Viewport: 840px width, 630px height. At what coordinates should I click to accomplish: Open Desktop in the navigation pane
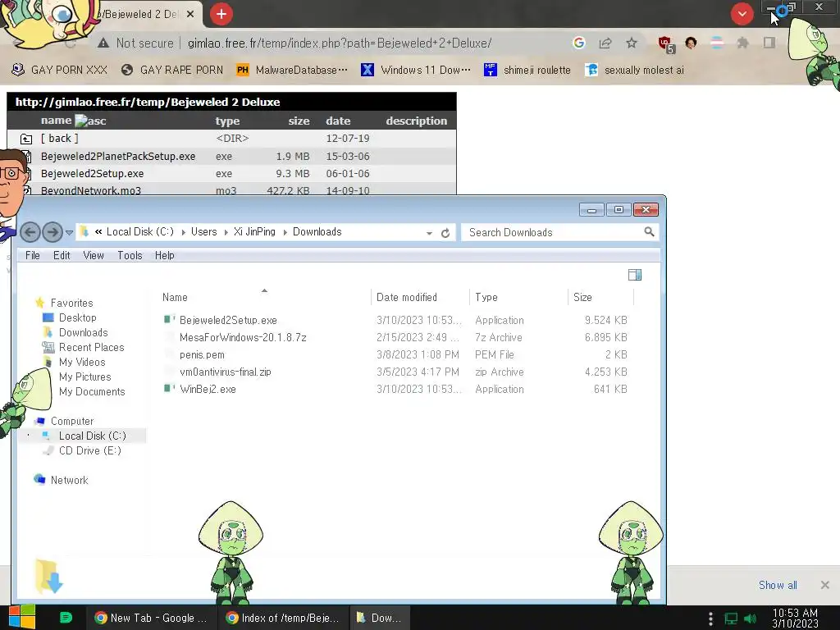tap(78, 317)
